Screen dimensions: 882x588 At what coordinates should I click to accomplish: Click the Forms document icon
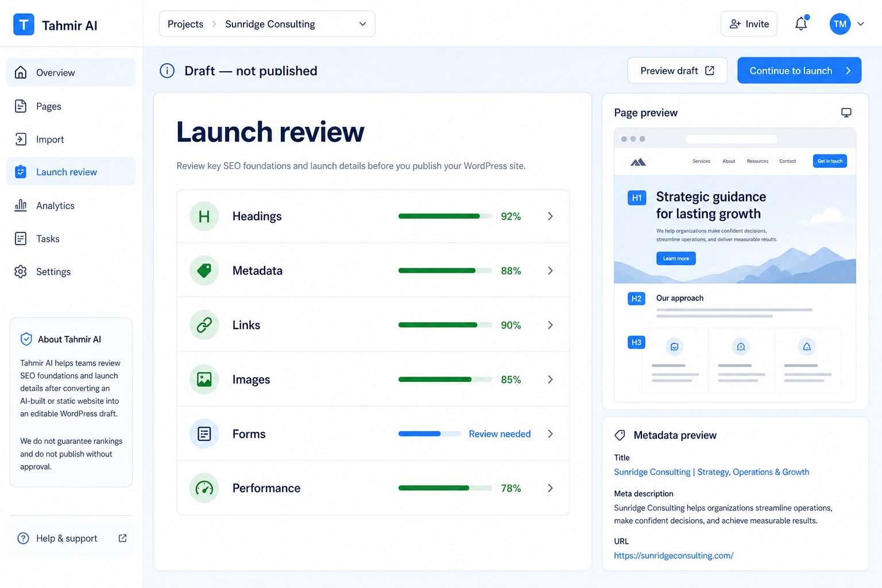click(204, 434)
